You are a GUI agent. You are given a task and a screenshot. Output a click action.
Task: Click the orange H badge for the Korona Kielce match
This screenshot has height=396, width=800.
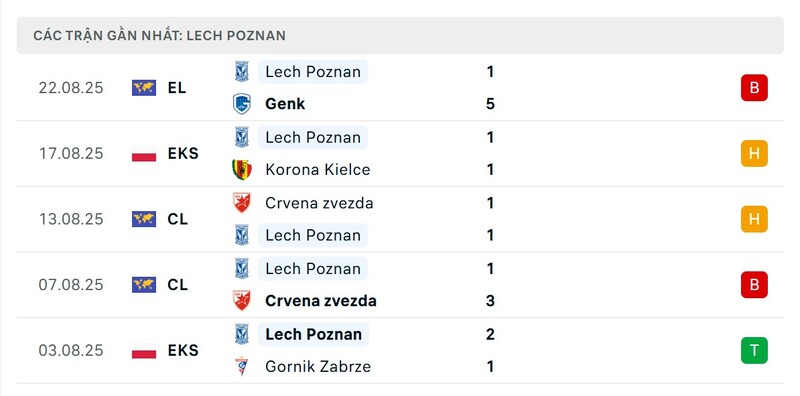coord(754,154)
